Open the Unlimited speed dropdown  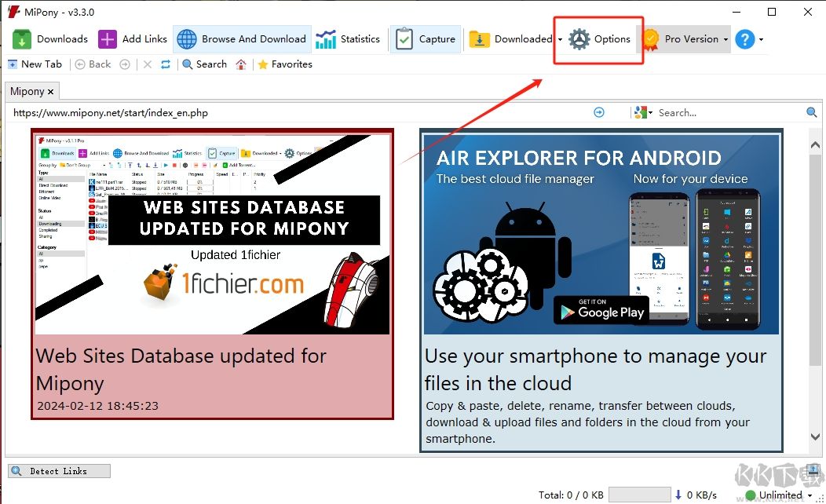(810, 495)
